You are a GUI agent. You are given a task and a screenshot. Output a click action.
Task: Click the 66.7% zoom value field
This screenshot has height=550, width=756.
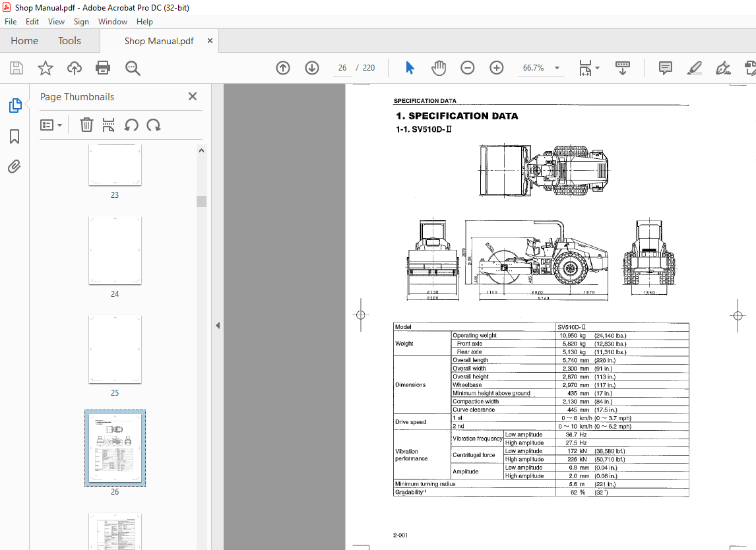pos(533,68)
